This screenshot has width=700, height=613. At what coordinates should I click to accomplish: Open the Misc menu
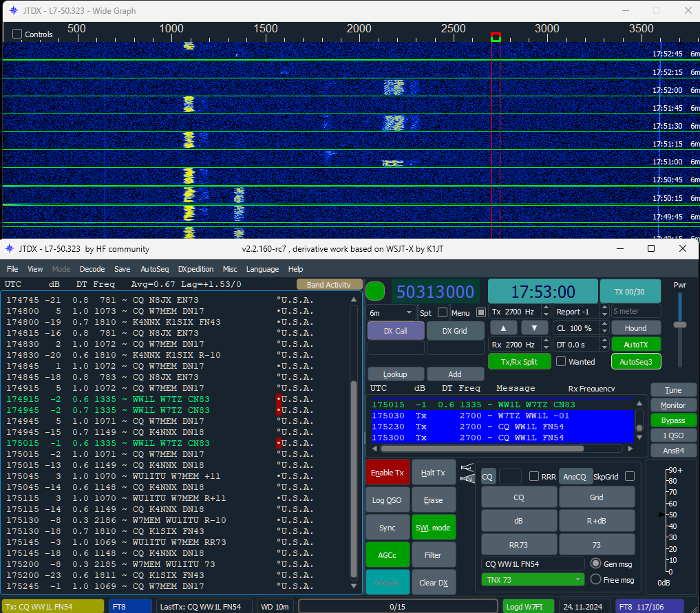(230, 269)
